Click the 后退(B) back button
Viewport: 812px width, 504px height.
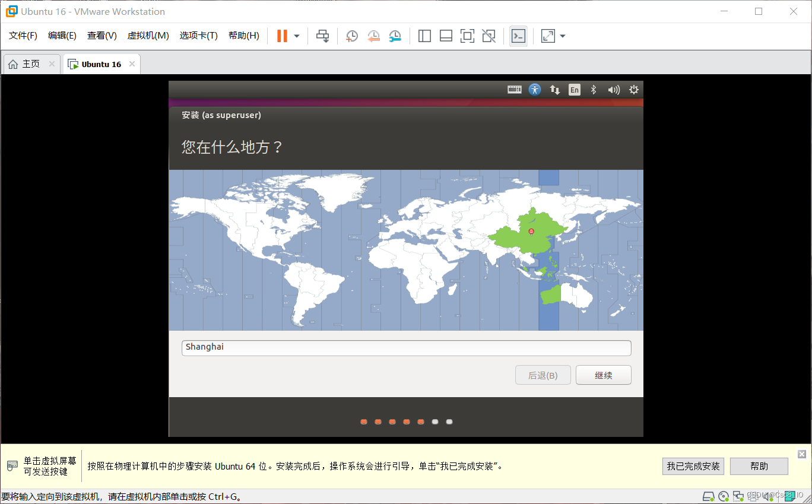point(543,375)
